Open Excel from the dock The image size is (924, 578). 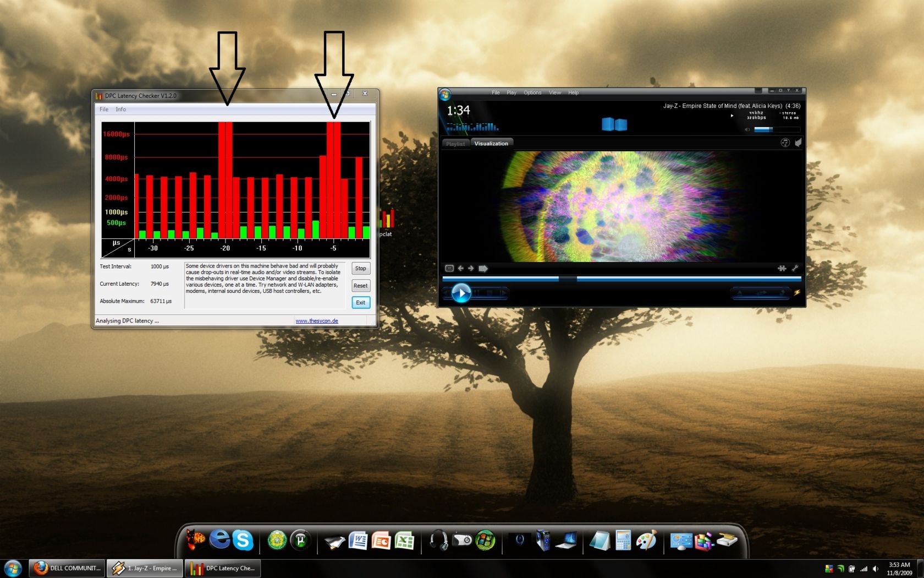pos(405,541)
